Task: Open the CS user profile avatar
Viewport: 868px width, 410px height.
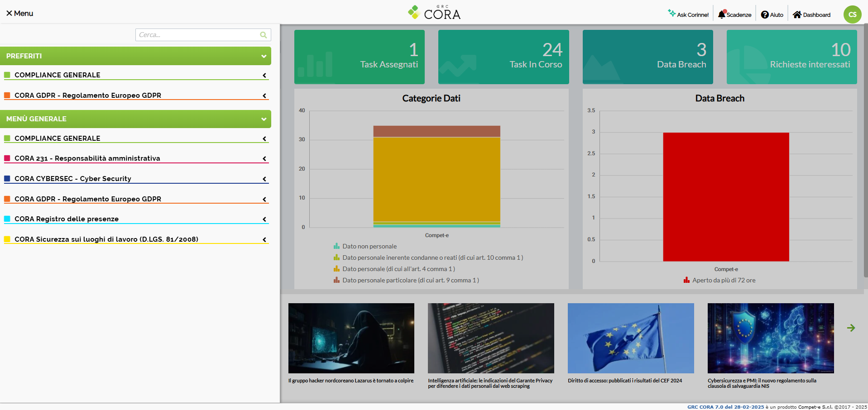Action: click(853, 14)
